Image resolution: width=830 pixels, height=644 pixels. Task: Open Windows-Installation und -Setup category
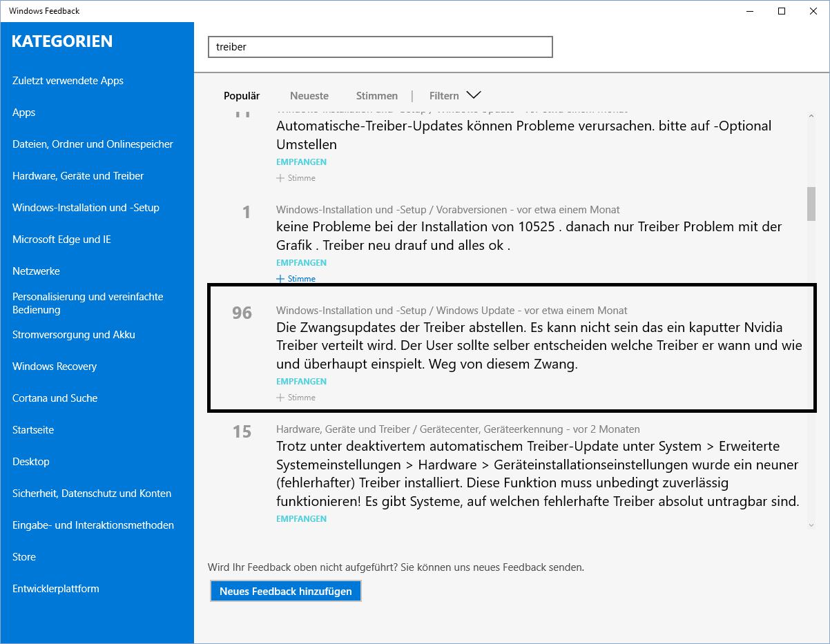click(86, 208)
